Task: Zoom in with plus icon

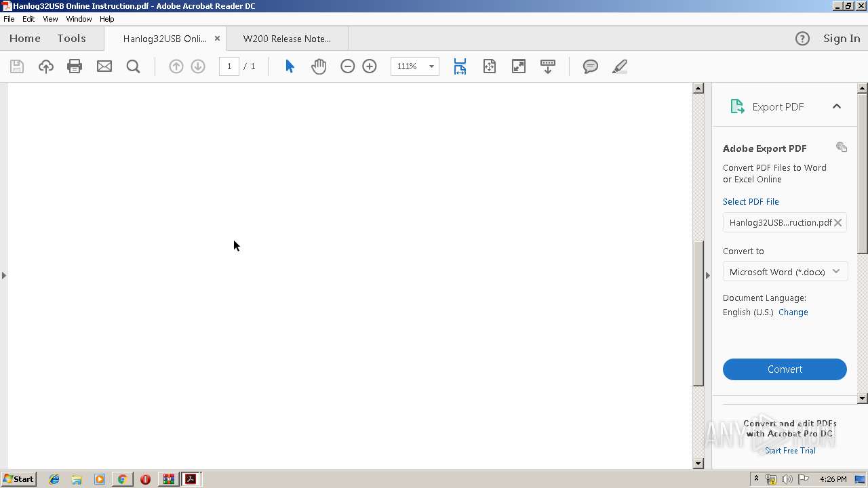Action: [370, 66]
